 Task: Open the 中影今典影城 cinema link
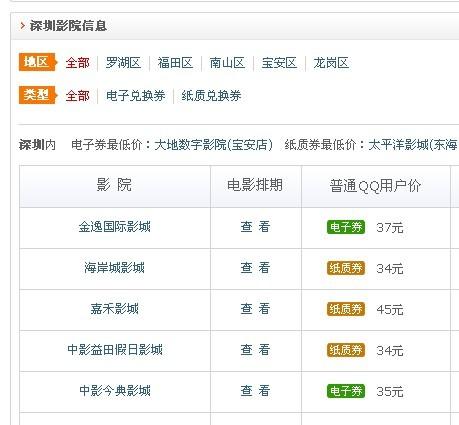click(x=115, y=391)
